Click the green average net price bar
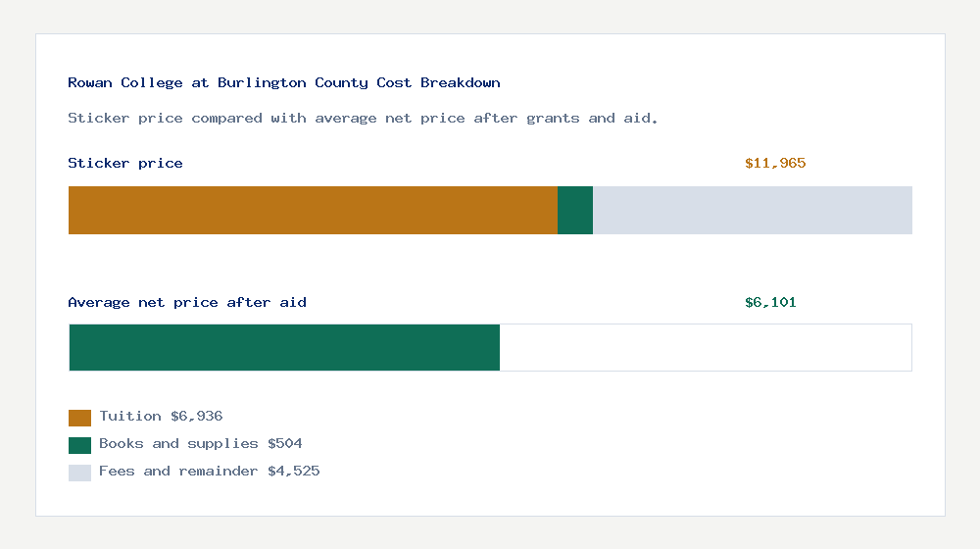 tap(284, 348)
